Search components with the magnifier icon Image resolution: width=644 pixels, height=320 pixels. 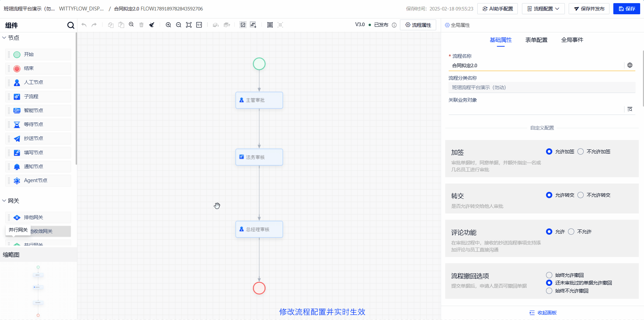(71, 25)
